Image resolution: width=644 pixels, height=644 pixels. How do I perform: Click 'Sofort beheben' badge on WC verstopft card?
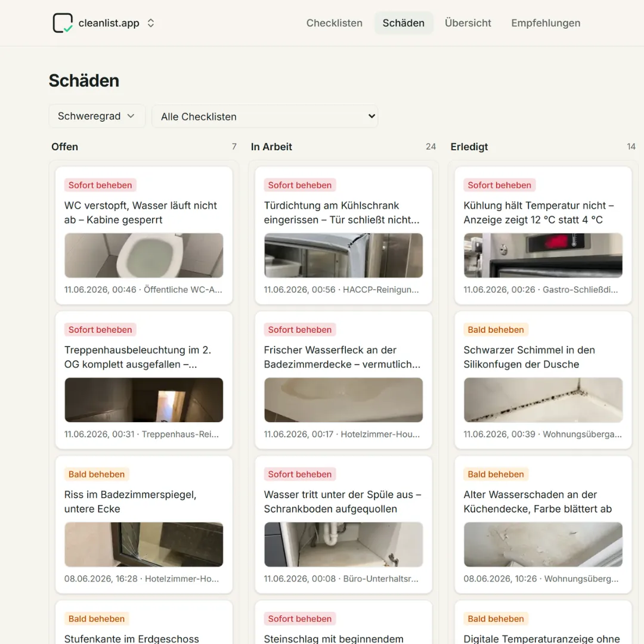coord(100,185)
